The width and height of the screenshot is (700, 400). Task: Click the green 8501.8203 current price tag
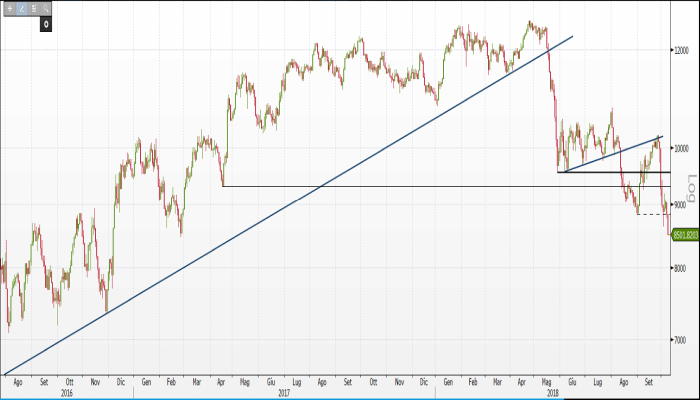(x=685, y=235)
